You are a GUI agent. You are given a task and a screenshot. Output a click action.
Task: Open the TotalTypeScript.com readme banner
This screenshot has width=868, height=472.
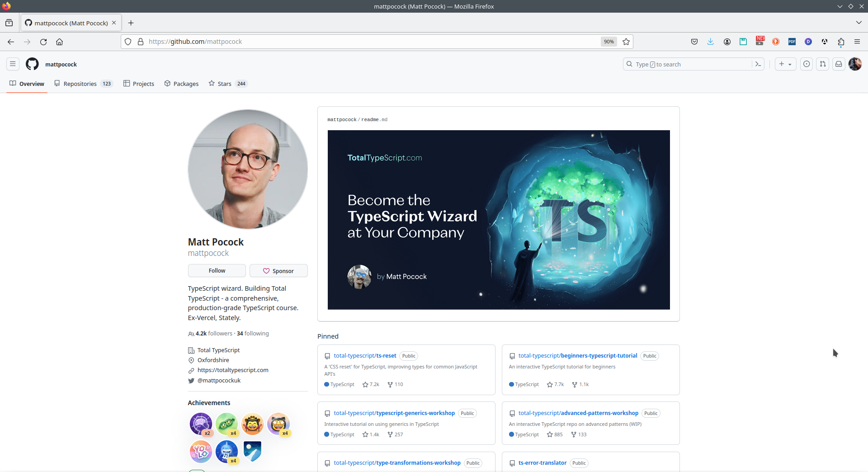coord(499,220)
